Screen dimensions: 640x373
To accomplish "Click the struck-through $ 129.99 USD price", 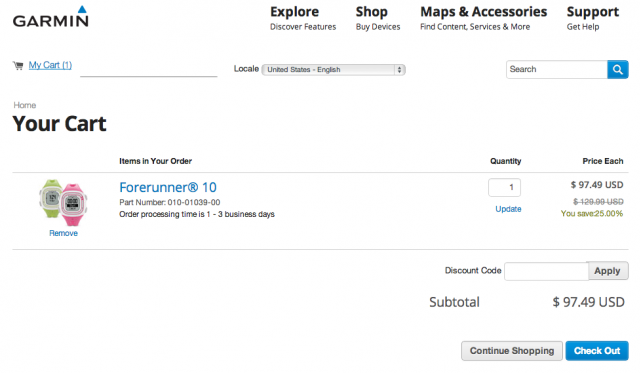I will 598,202.
